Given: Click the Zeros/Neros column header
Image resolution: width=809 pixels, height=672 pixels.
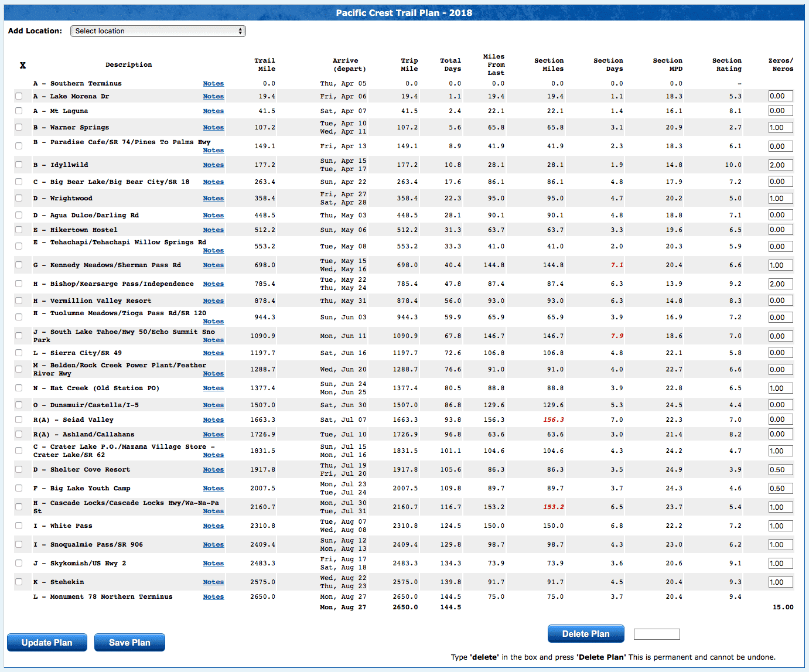Looking at the screenshot, I should (781, 64).
